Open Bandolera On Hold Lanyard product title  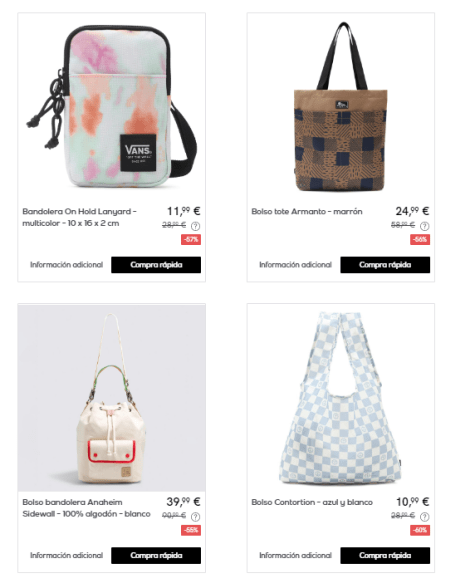coord(79,217)
